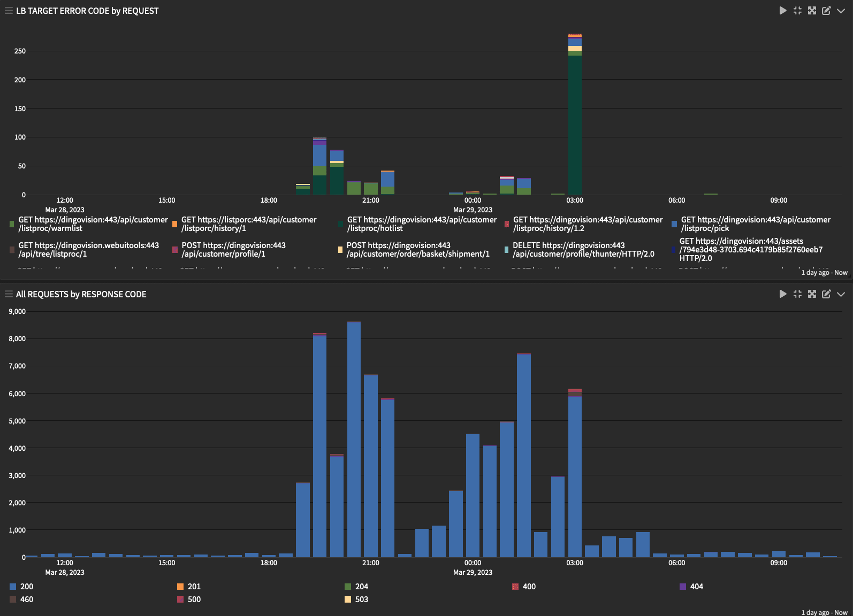Run the All REQUESTS by RESPONSE CODE query
Screen dimensions: 853x616
click(783, 294)
